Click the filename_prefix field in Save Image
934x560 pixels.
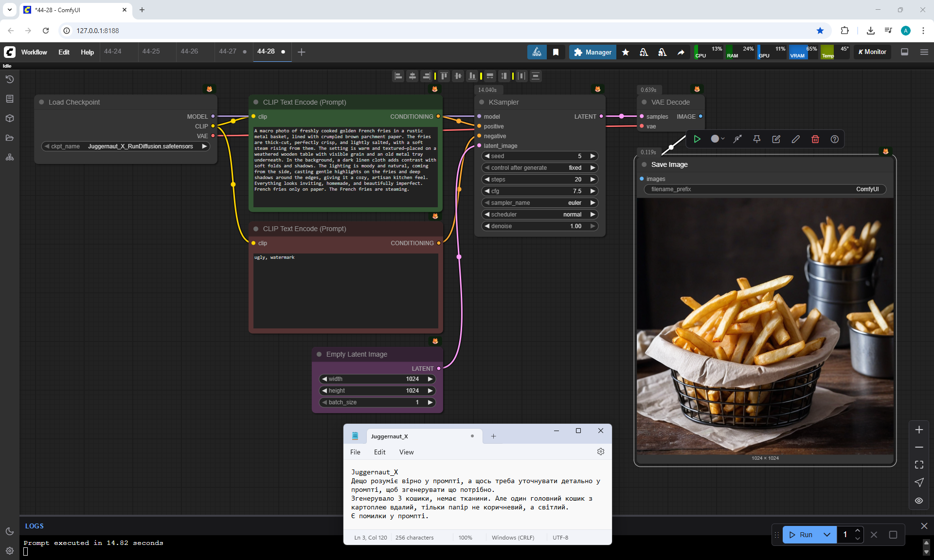pyautogui.click(x=765, y=189)
